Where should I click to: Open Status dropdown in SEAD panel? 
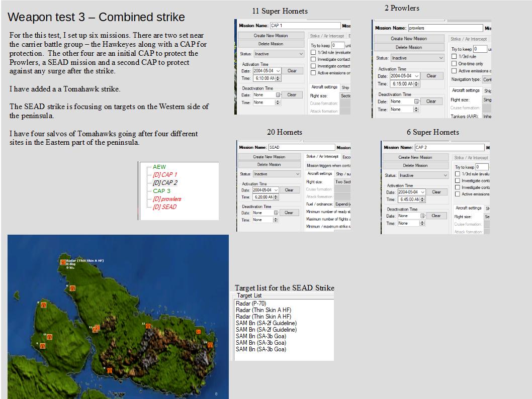click(277, 174)
